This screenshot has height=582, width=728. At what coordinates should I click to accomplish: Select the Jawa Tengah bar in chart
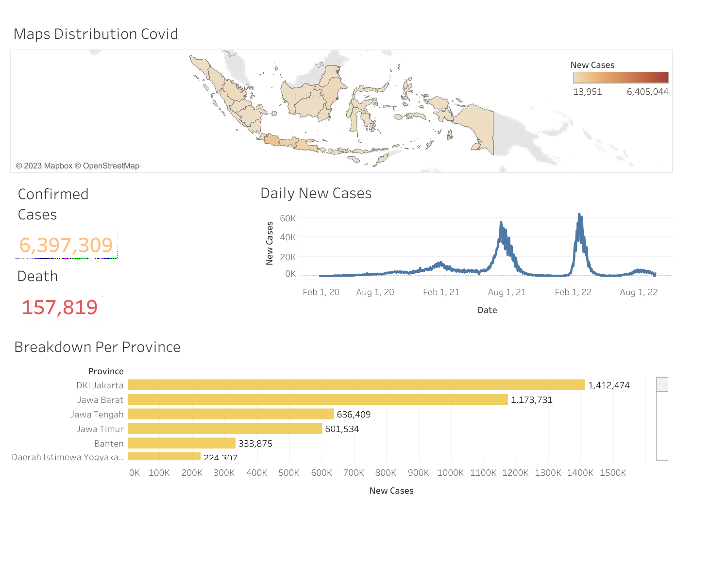tap(231, 414)
